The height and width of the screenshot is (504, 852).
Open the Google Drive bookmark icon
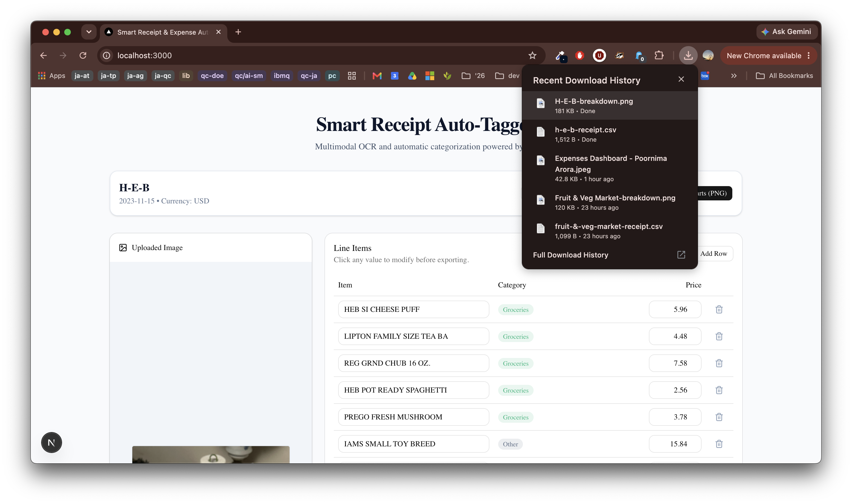(x=412, y=76)
